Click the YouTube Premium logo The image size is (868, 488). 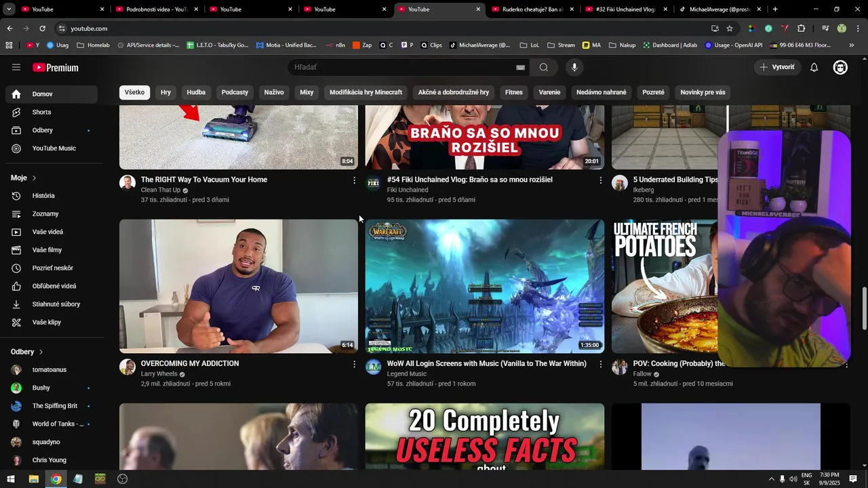[56, 68]
